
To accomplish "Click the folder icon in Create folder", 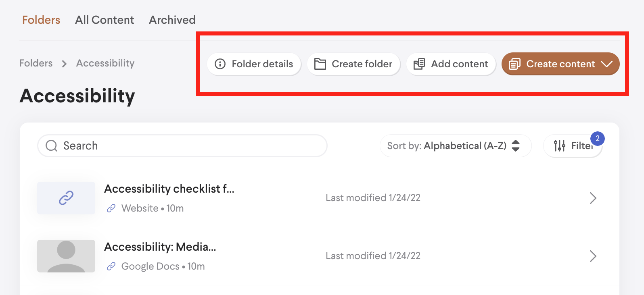I will pos(320,64).
